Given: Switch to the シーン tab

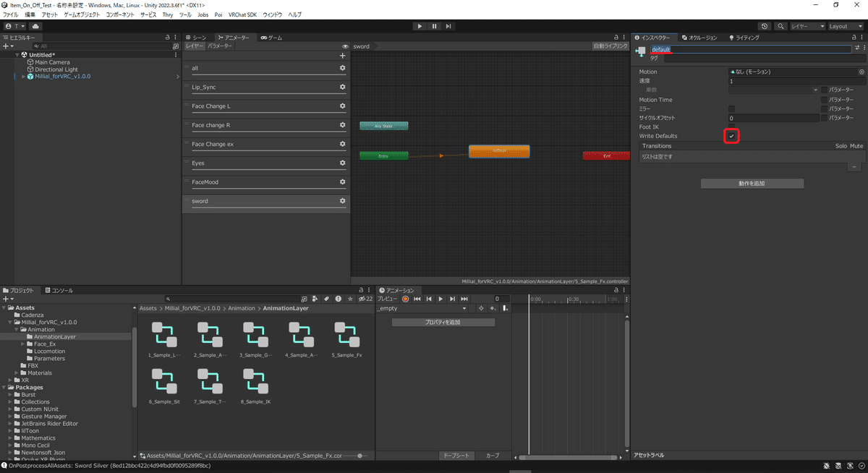Looking at the screenshot, I should point(195,38).
